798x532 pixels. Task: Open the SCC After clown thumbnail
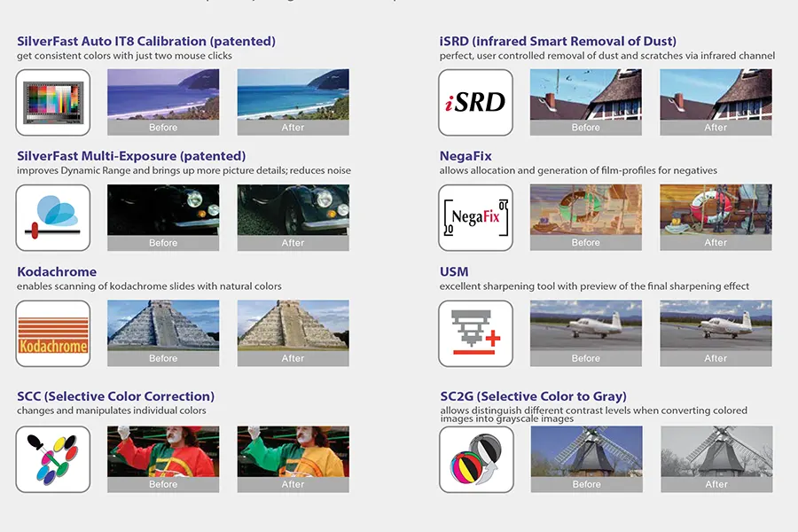pyautogui.click(x=293, y=459)
